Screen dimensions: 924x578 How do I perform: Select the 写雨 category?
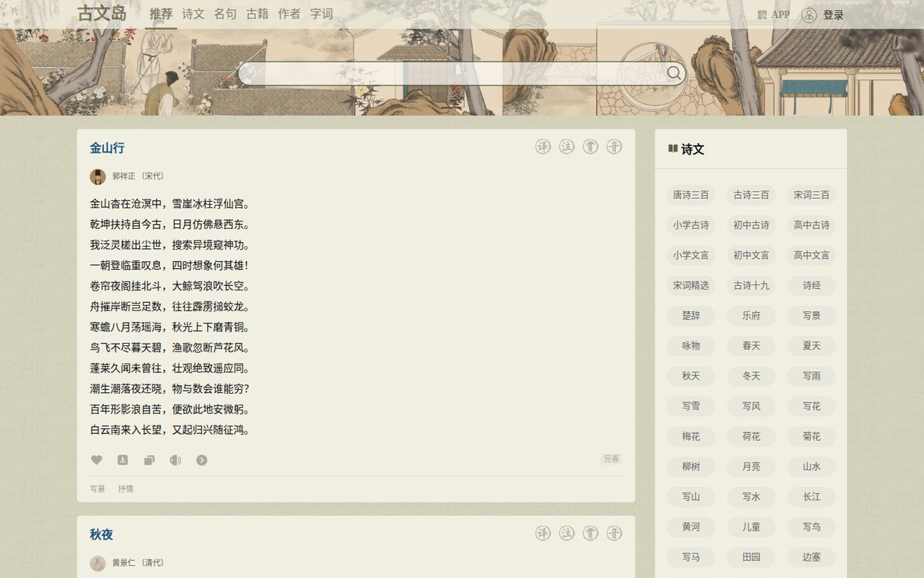[812, 376]
